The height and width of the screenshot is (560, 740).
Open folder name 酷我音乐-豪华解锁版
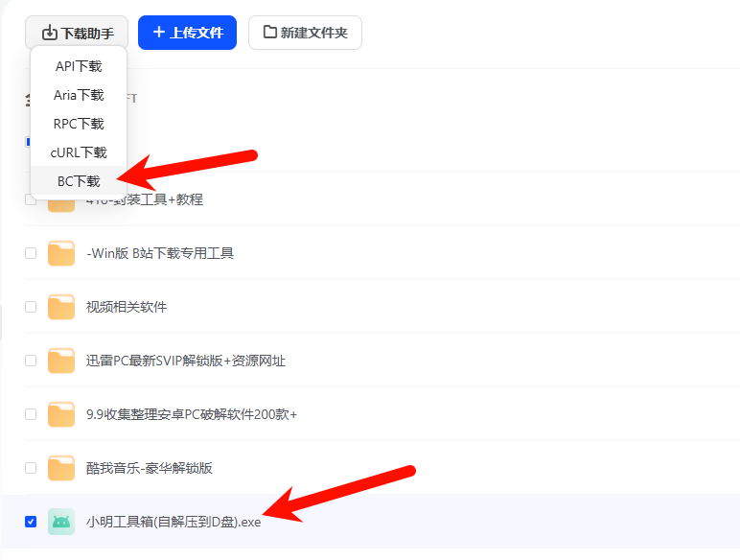coord(150,468)
